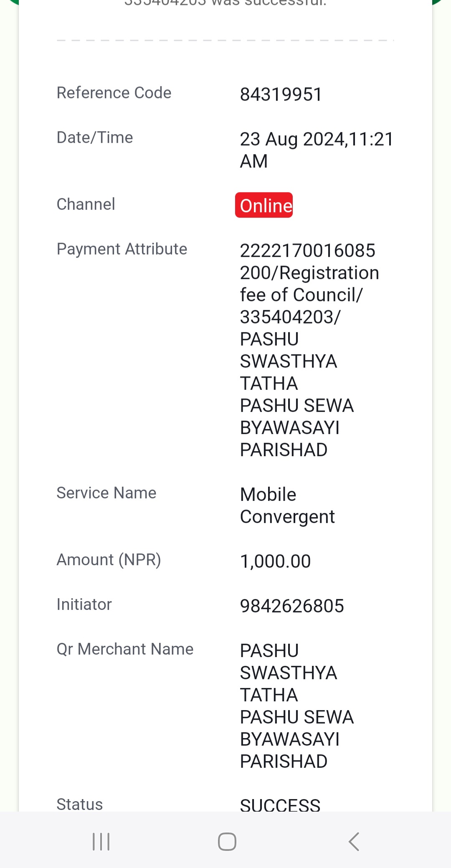451x868 pixels.
Task: Select Mobile Convergent service value
Action: point(287,506)
